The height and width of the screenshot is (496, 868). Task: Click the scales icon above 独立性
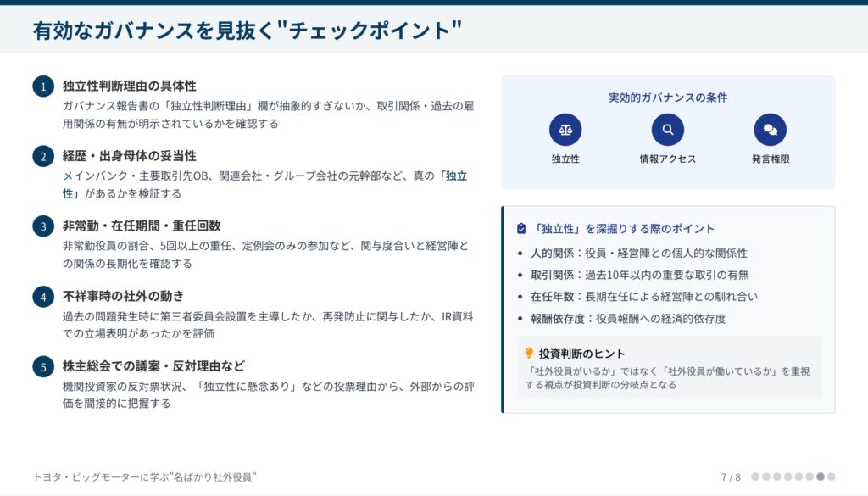click(565, 130)
